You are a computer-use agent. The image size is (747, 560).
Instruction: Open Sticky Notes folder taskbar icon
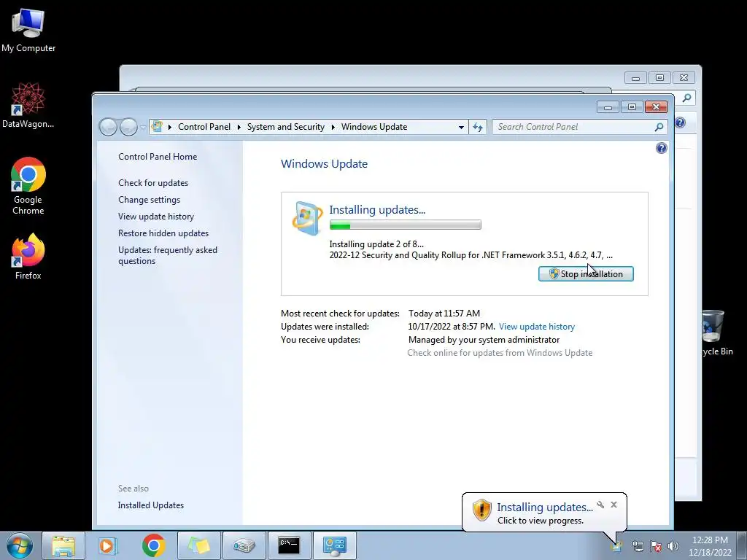point(199,545)
